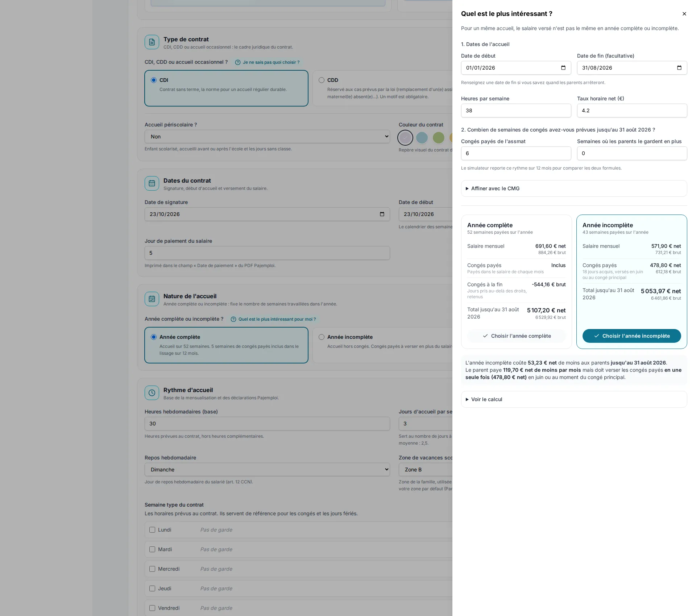
Task: Click the Taux horaire net field
Action: click(x=632, y=111)
